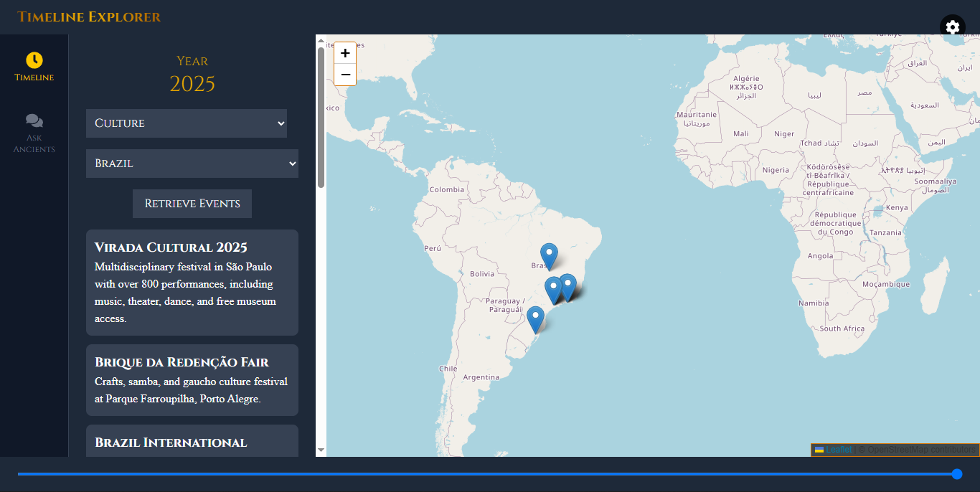Click the South Africa map label
980x492 pixels.
point(842,328)
